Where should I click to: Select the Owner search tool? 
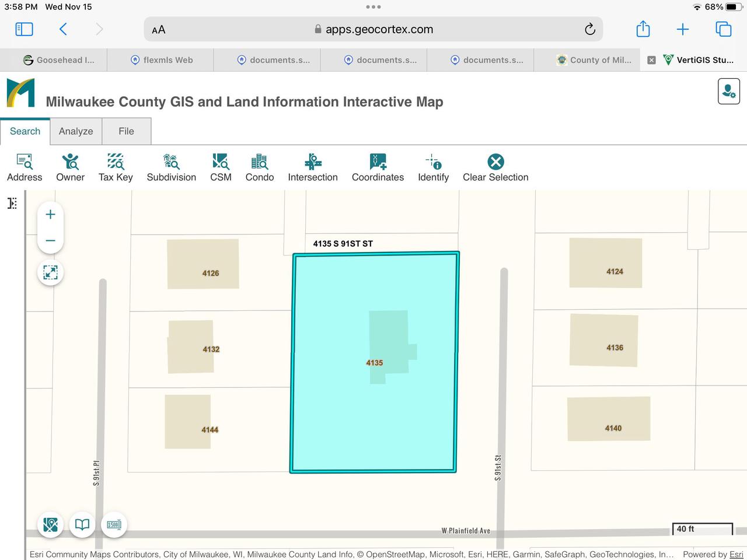tap(70, 167)
